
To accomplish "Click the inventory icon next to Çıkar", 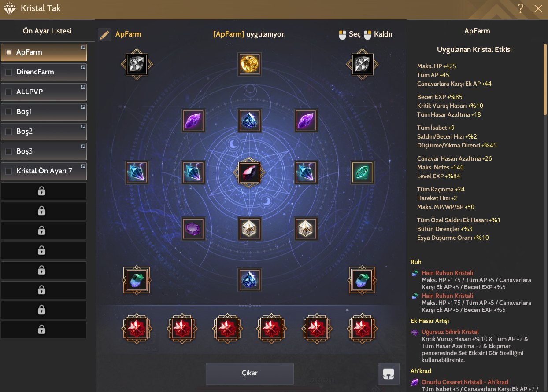I will pos(389,374).
